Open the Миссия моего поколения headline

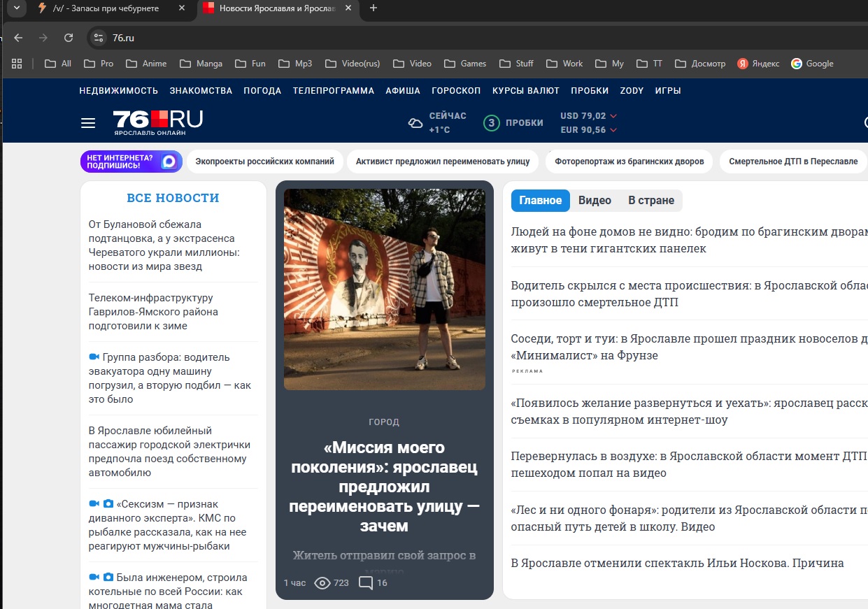384,487
